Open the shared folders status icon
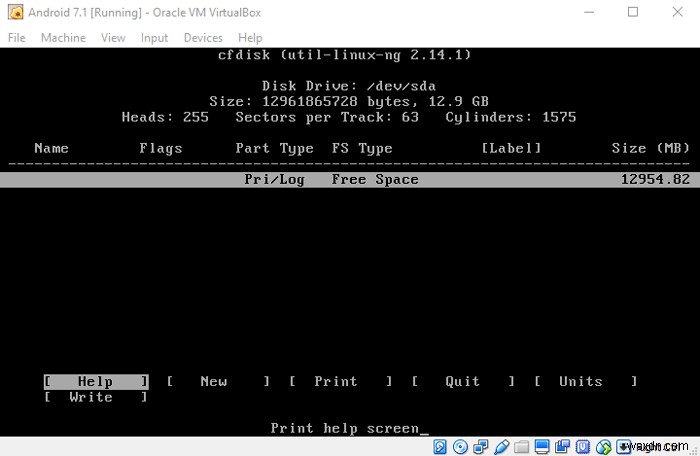700x456 pixels. coord(521,447)
